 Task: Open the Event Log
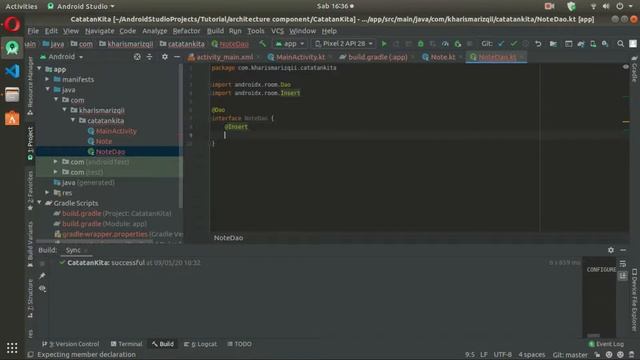[606, 344]
